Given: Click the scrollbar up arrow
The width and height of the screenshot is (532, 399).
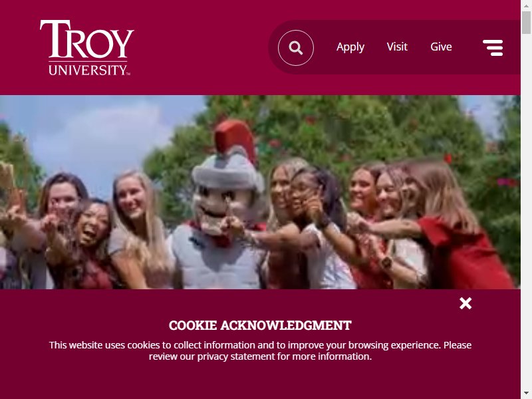Looking at the screenshot, I should pyautogui.click(x=526, y=5).
